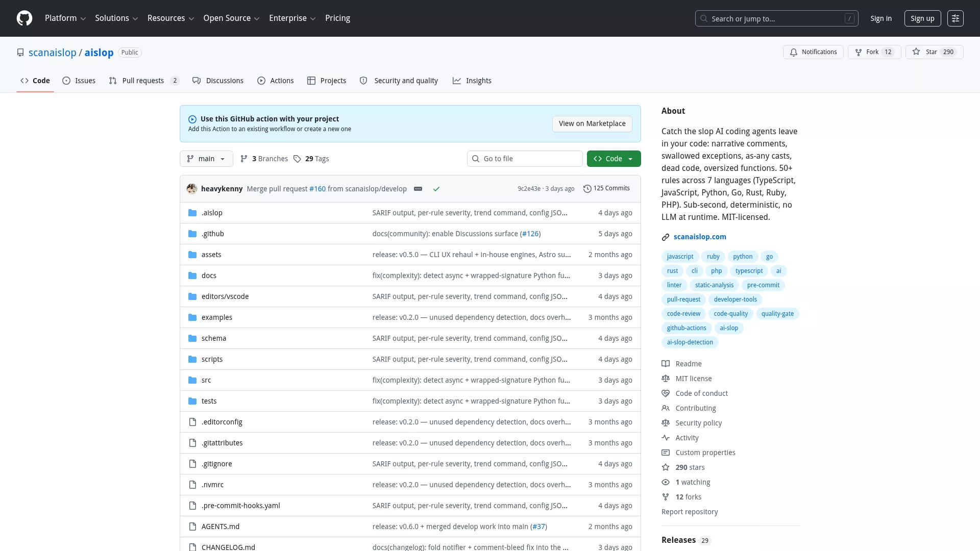
Task: Switch to the Pull requests tab
Action: [x=144, y=81]
